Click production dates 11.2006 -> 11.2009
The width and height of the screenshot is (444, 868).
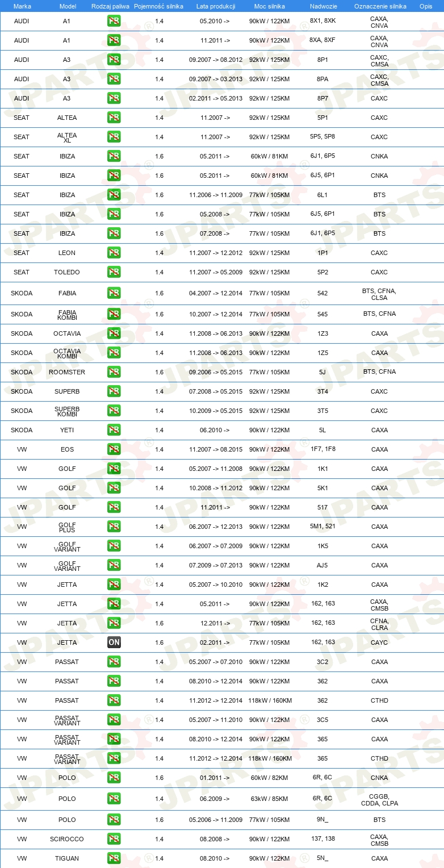click(216, 195)
